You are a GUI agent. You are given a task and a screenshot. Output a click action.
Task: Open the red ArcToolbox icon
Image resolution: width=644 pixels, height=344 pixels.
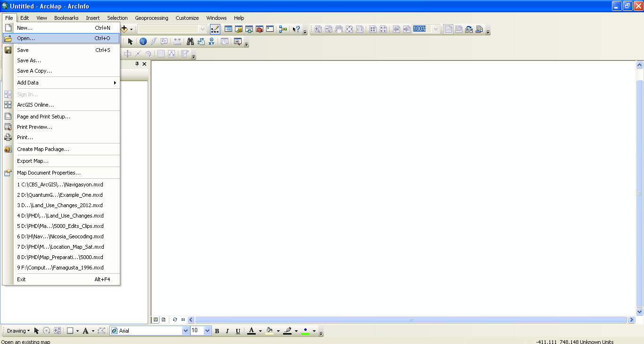coord(259,29)
